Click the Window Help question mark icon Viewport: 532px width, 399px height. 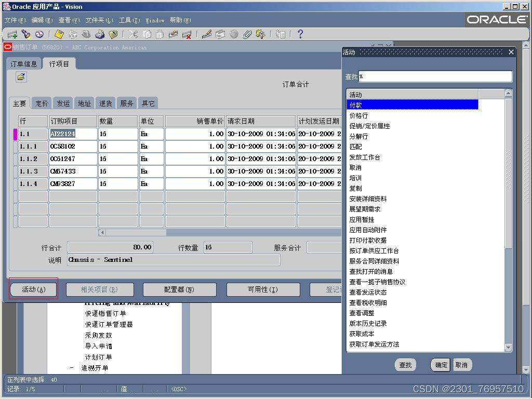300,34
